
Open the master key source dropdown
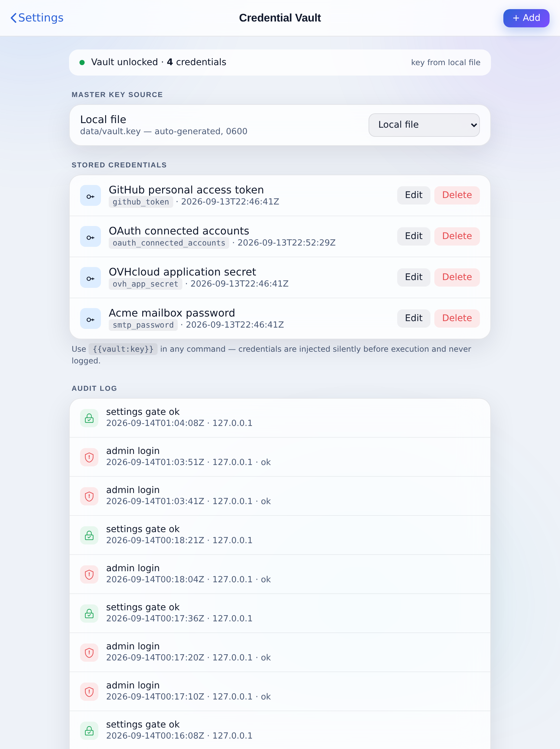tap(424, 125)
